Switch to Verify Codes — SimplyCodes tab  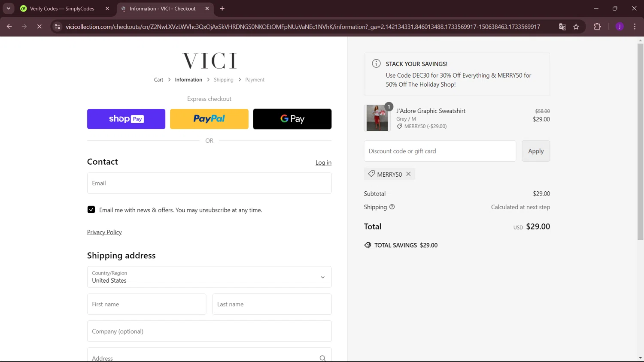pos(62,9)
